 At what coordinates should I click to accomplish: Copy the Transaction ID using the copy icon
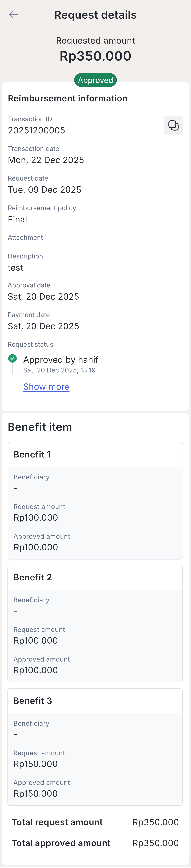(x=173, y=125)
